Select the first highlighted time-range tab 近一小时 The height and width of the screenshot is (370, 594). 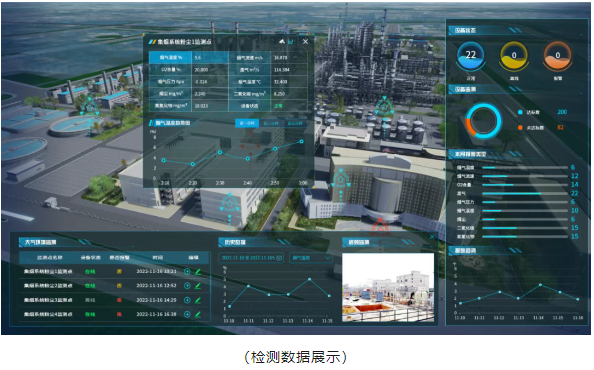tap(247, 123)
